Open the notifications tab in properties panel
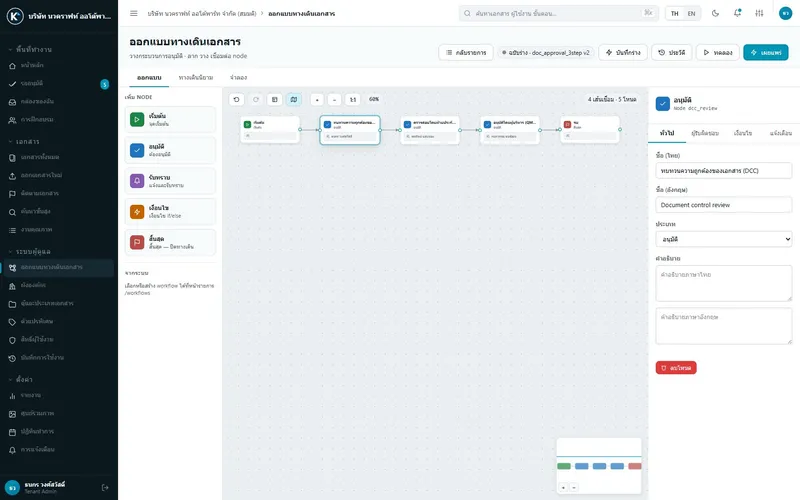800x500 pixels. coord(781,133)
